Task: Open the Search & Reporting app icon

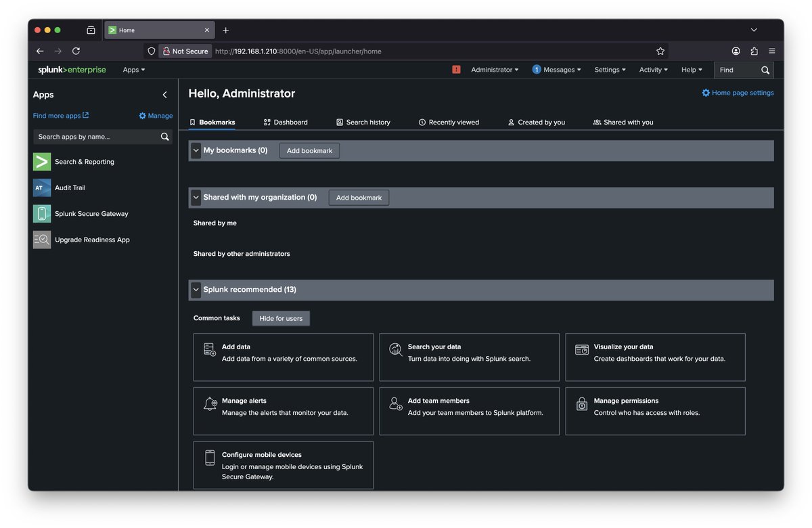Action: [x=42, y=162]
